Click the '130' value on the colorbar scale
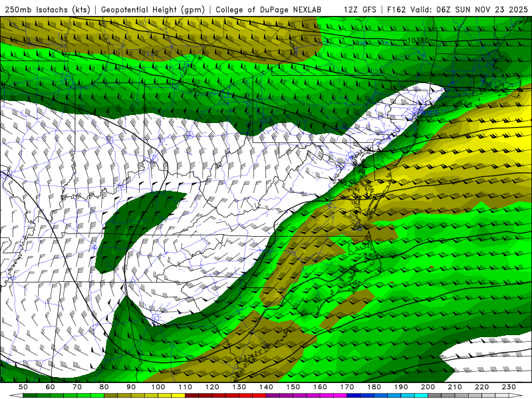Screen dimensions: 532x399 (x=239, y=387)
